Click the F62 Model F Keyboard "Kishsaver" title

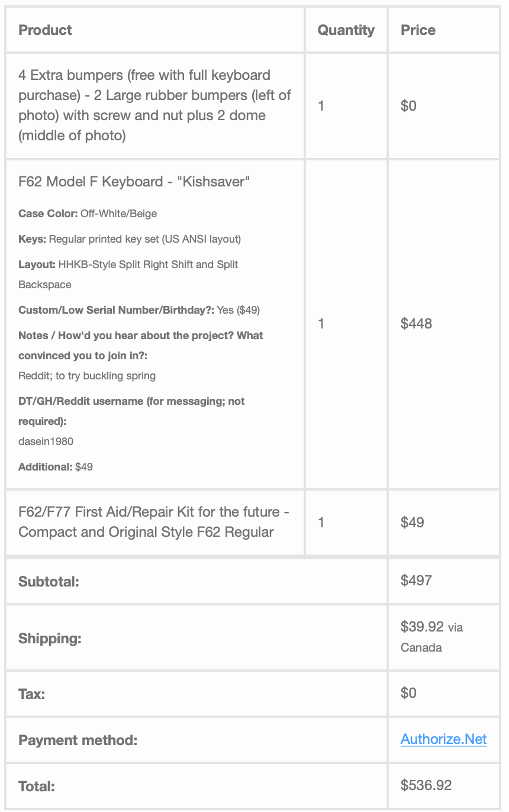(134, 182)
